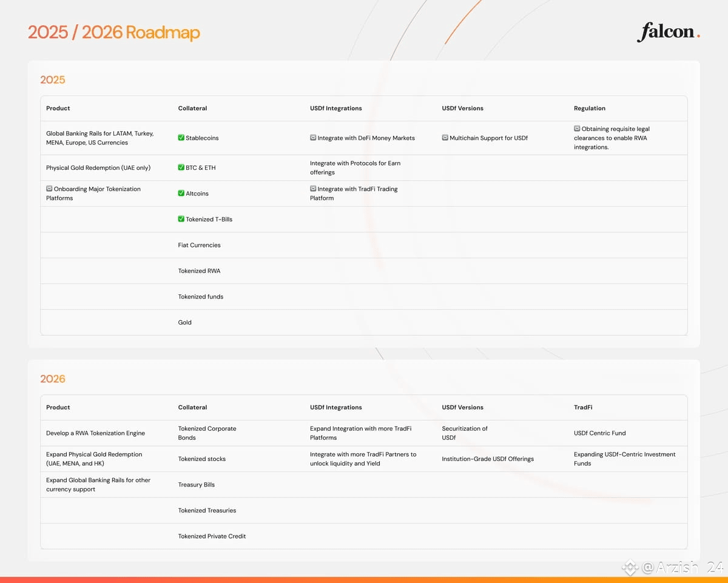Click in-progress icon beside Multichain Support for USDf
This screenshot has width=728, height=583.
click(445, 138)
